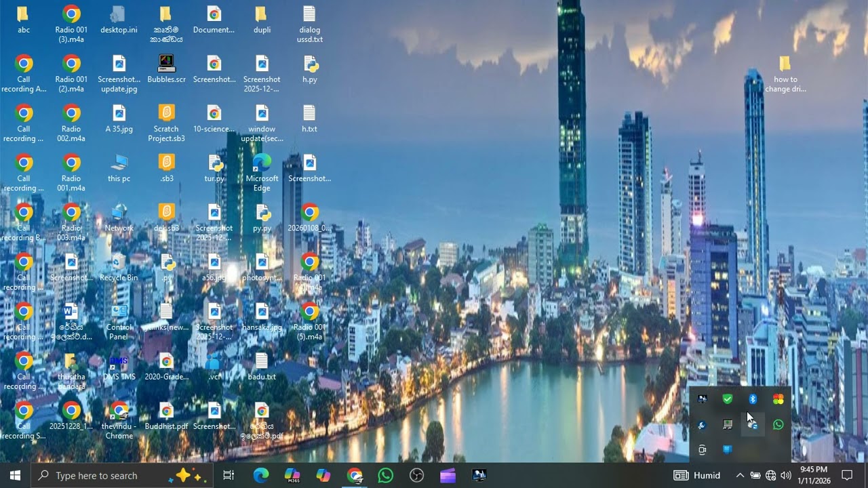Select the how to change dri... folder
This screenshot has height=488, width=868.
[785, 74]
